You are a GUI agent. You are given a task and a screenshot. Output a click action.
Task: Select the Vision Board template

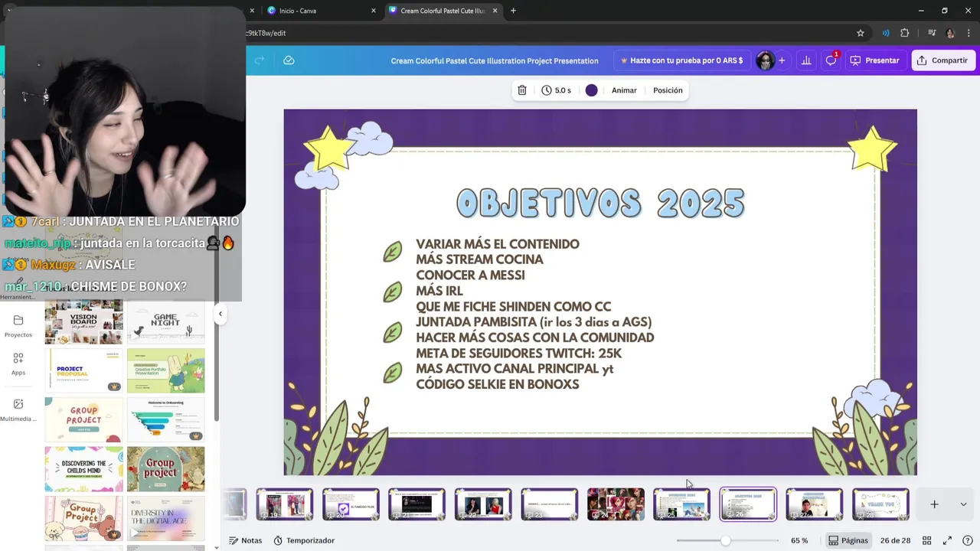pos(83,321)
